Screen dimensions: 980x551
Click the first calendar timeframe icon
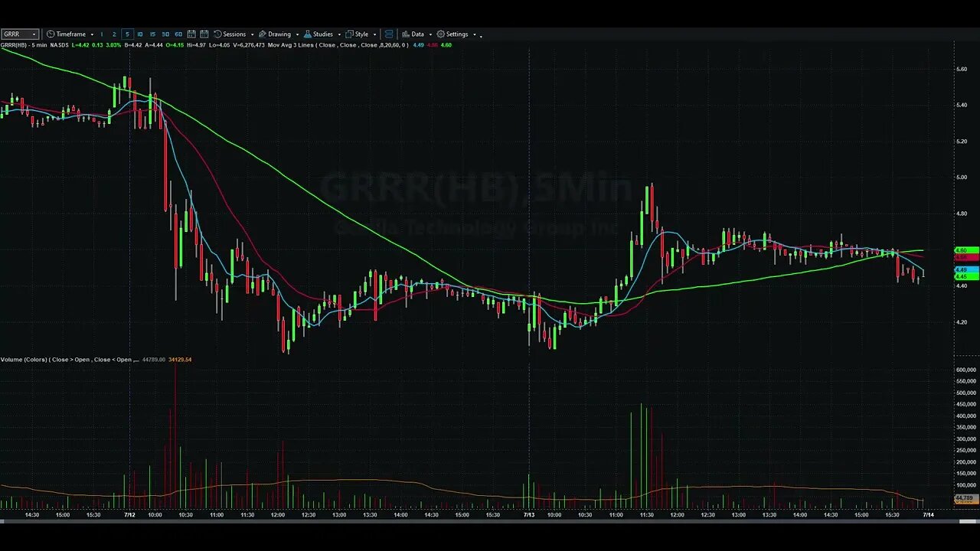pos(191,34)
